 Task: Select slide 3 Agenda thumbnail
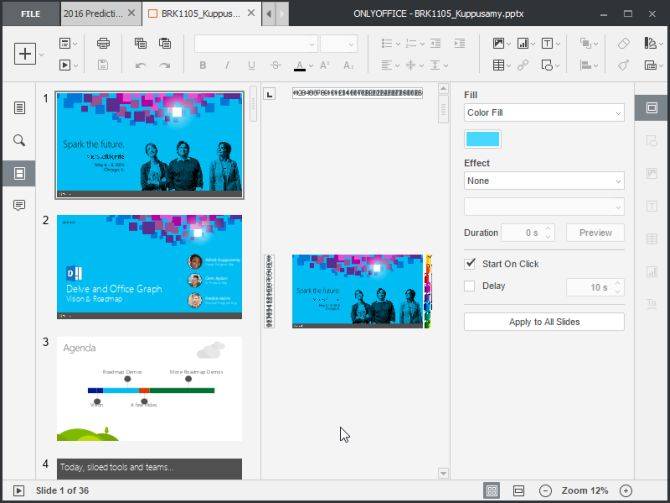tap(149, 389)
